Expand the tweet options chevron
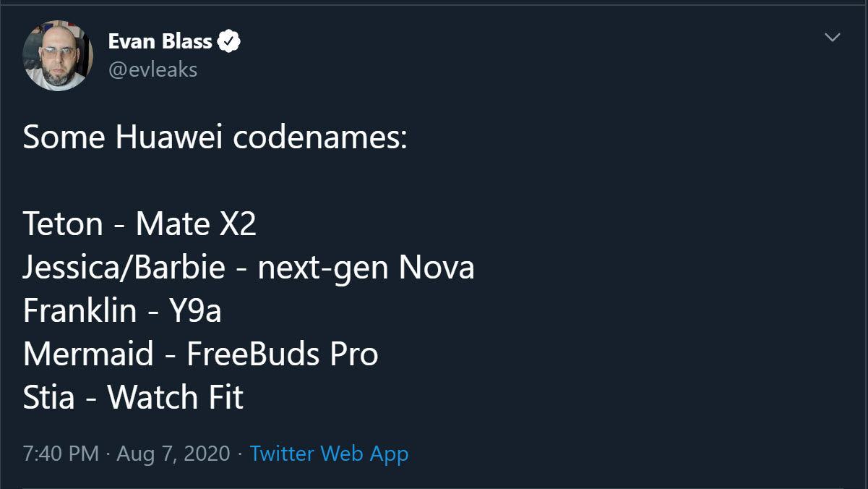 [833, 38]
